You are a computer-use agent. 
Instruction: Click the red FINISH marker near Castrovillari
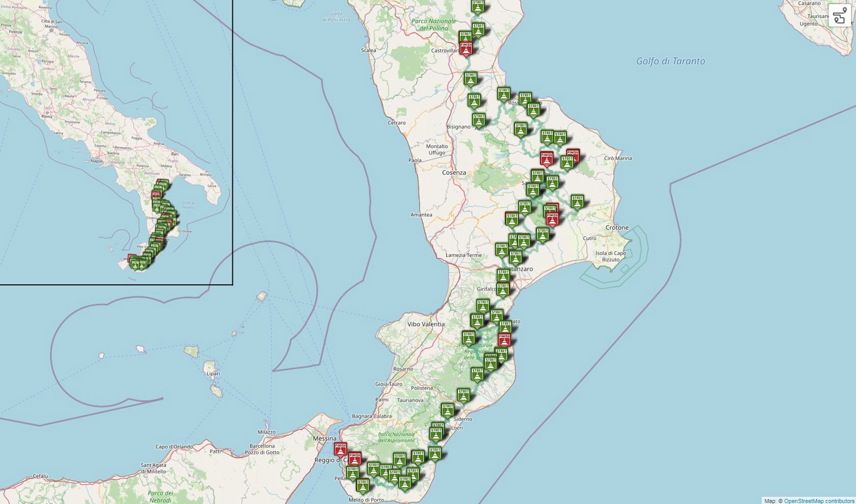click(x=466, y=48)
